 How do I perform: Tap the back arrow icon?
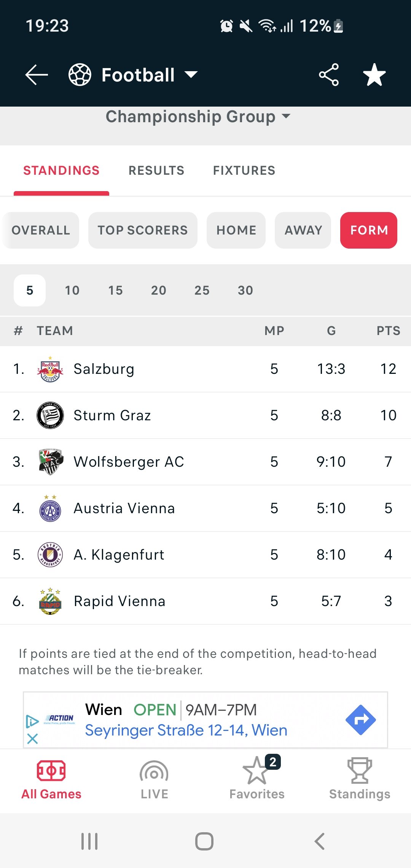[x=37, y=75]
